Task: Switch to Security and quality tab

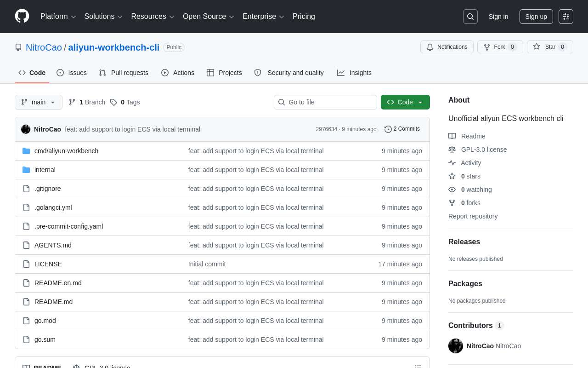Action: click(289, 73)
